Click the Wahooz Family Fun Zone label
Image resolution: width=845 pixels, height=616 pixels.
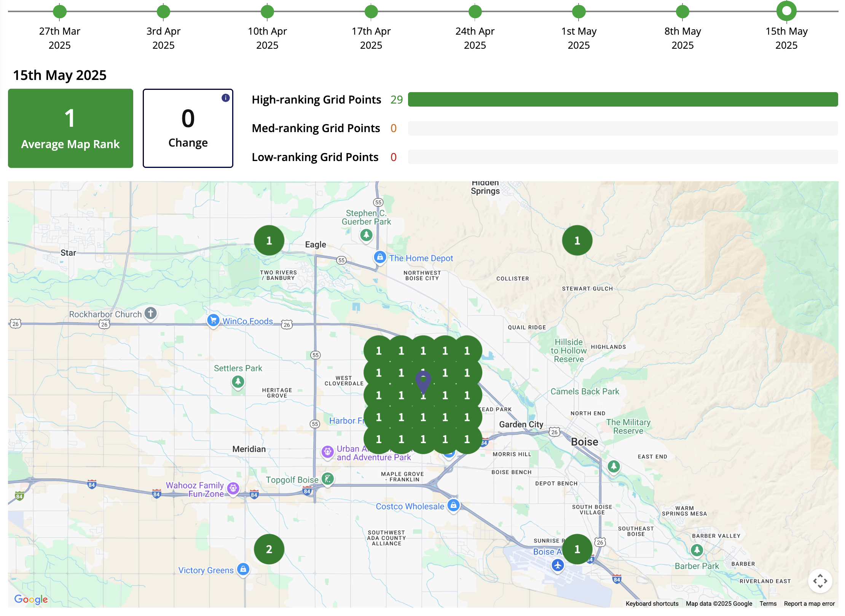point(195,490)
